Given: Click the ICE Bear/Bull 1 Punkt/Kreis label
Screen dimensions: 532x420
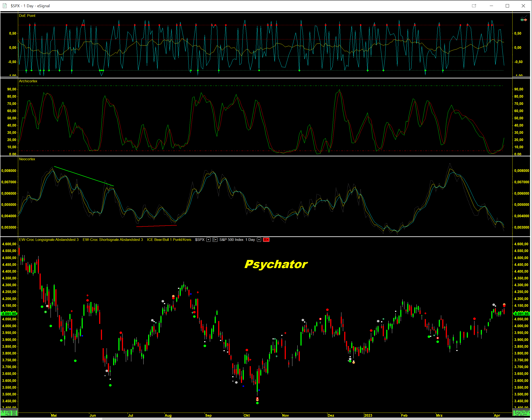Looking at the screenshot, I should tap(169, 240).
